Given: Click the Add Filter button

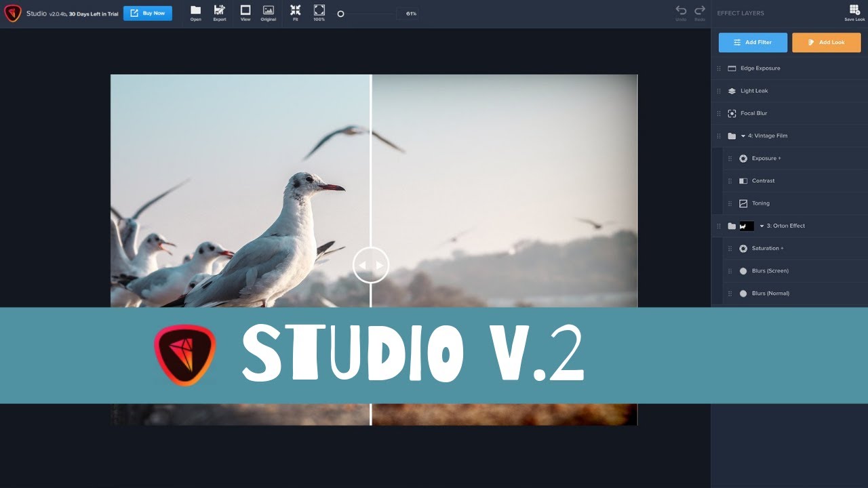Looking at the screenshot, I should point(753,42).
